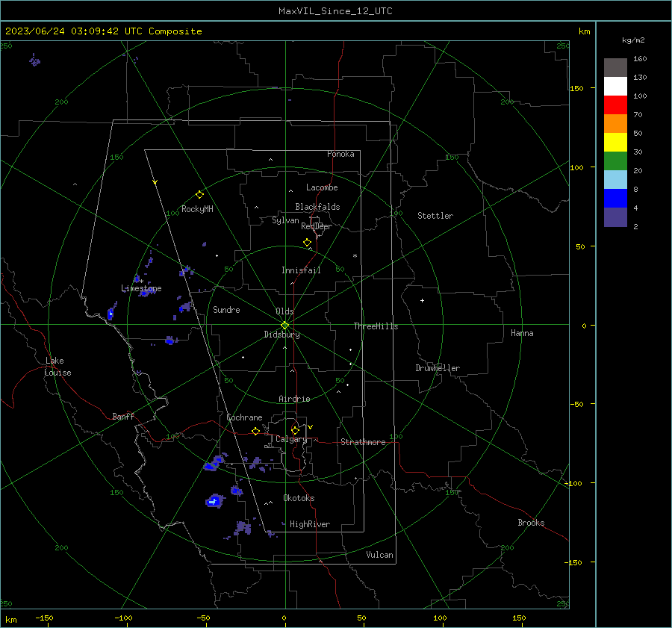This screenshot has height=628, width=672.
Task: Click the Strathmore town label
Action: click(363, 442)
